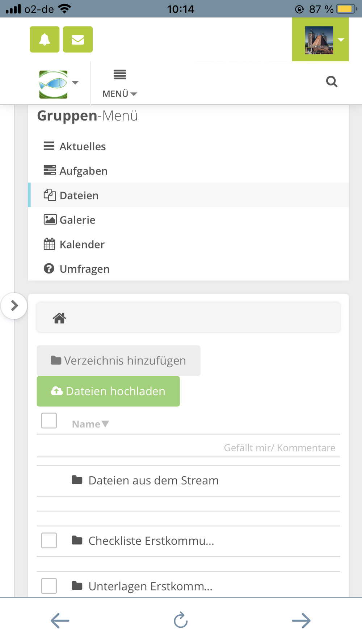
Task: Click Verzeichnis hinzufügen button
Action: [118, 360]
